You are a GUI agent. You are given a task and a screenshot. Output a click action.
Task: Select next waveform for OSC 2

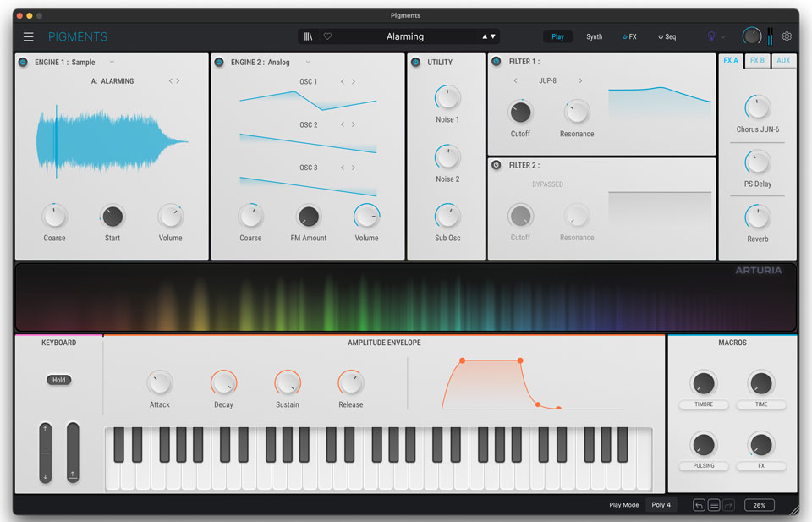pyautogui.click(x=354, y=125)
